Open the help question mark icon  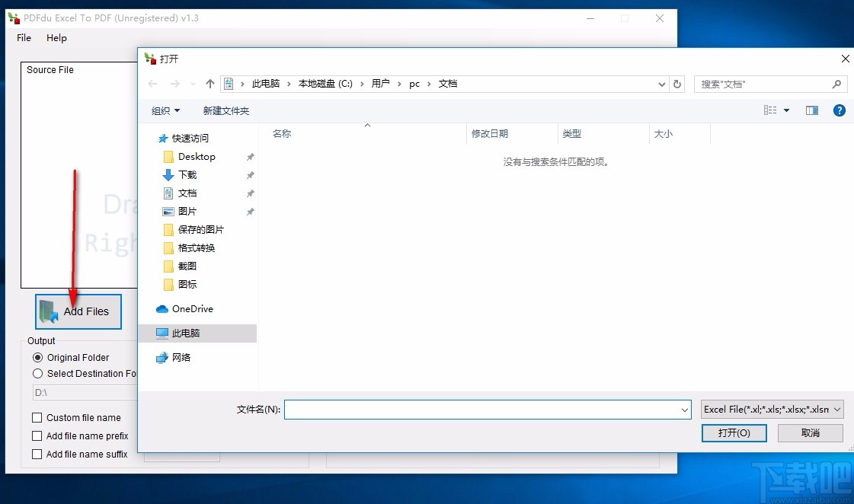[x=839, y=110]
